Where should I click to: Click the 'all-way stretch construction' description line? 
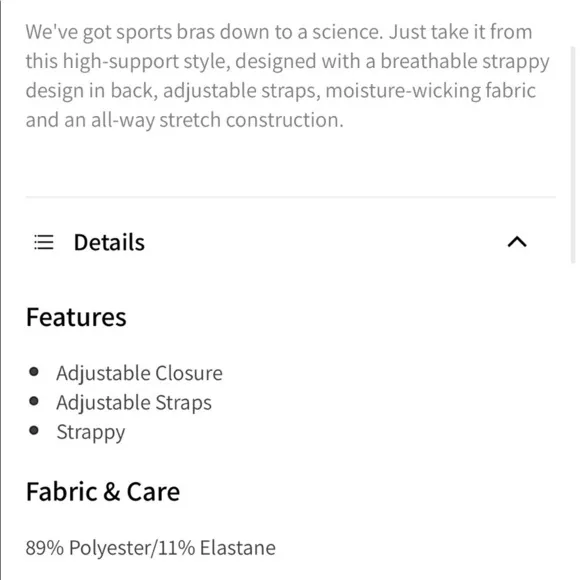click(x=185, y=120)
